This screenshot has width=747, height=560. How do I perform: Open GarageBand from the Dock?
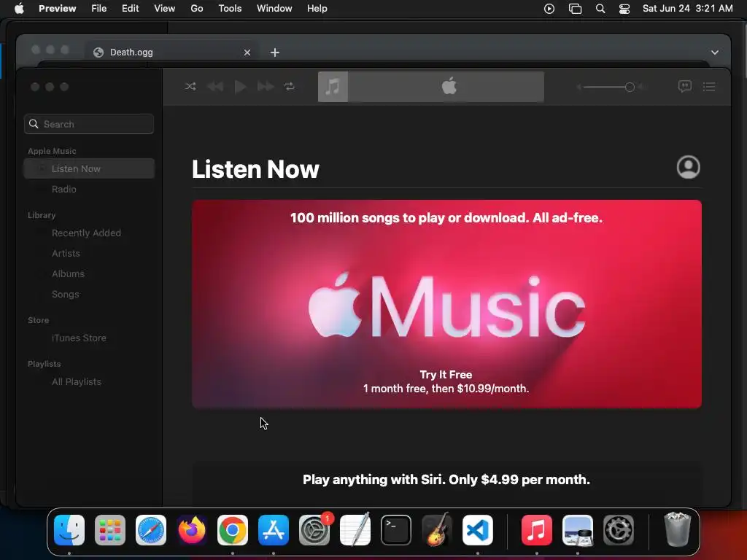[x=437, y=530]
